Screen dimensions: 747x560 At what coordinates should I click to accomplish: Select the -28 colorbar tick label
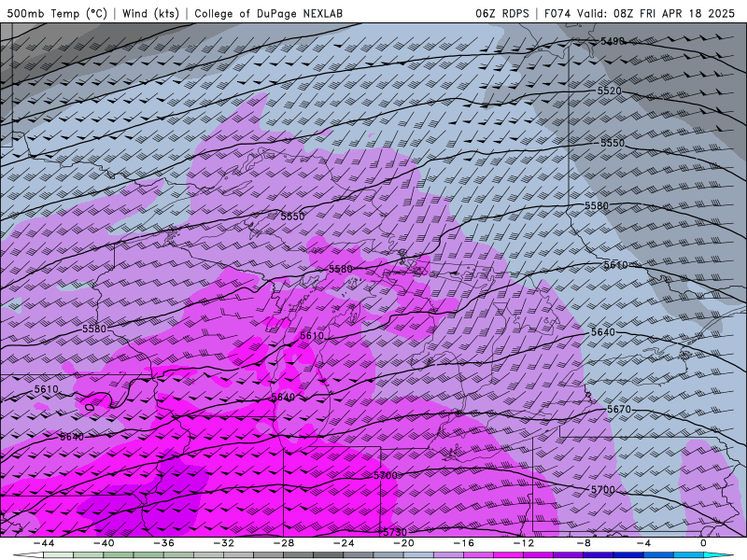284,543
